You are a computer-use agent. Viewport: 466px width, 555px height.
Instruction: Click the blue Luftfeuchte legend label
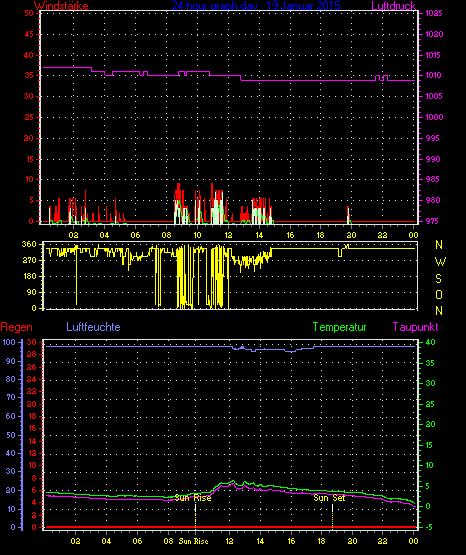click(93, 327)
